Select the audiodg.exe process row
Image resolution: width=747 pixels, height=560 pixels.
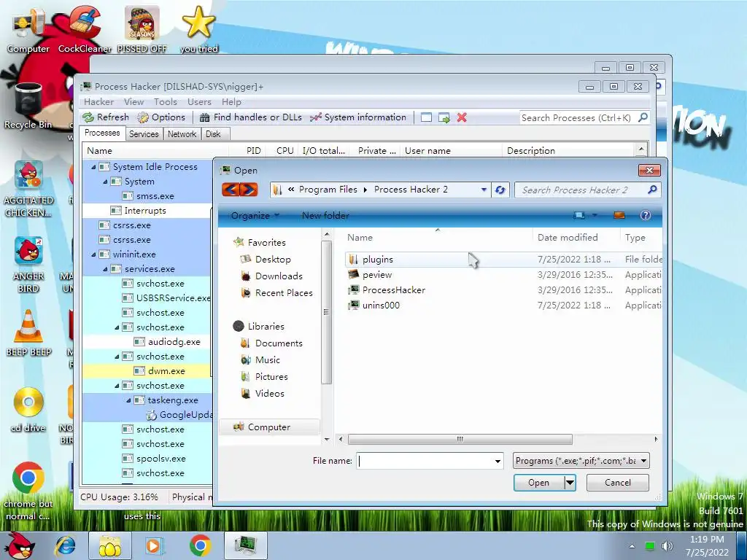tap(147, 342)
